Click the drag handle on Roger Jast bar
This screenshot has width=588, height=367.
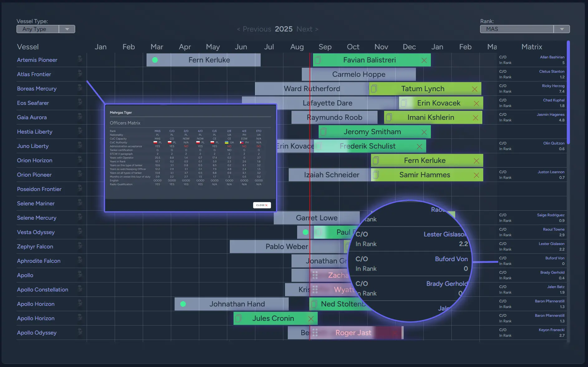tap(315, 333)
